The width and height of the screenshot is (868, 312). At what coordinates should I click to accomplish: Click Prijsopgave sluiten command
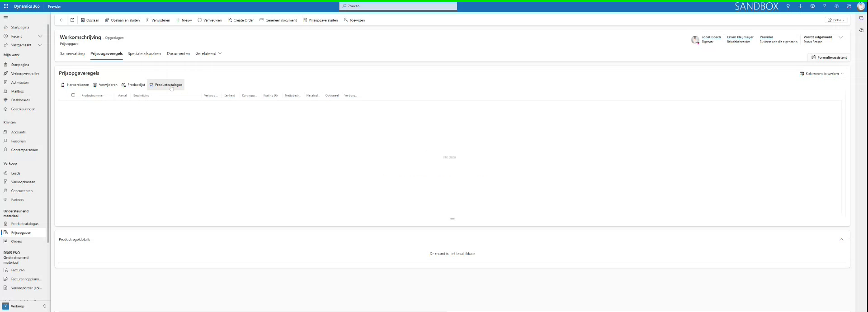point(320,20)
